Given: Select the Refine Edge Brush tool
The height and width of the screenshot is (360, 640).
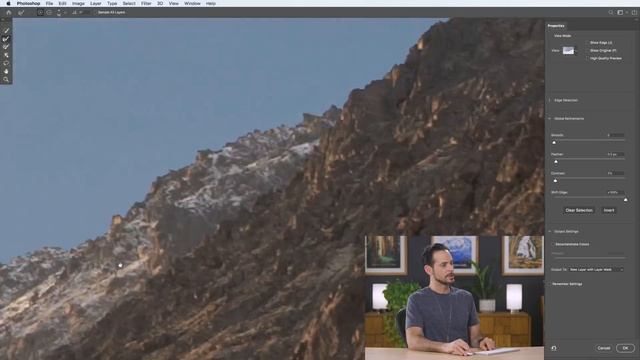Looking at the screenshot, I should (6, 39).
